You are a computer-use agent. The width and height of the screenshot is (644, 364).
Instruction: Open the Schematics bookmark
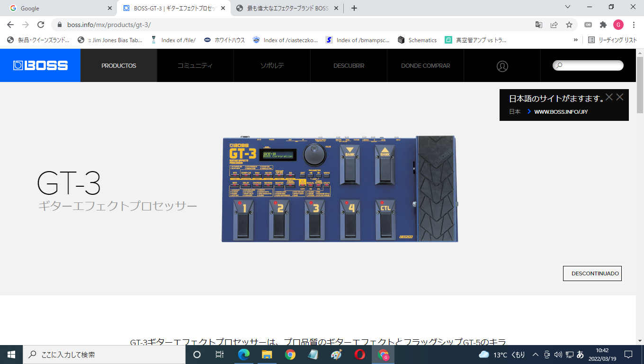[x=418, y=40]
